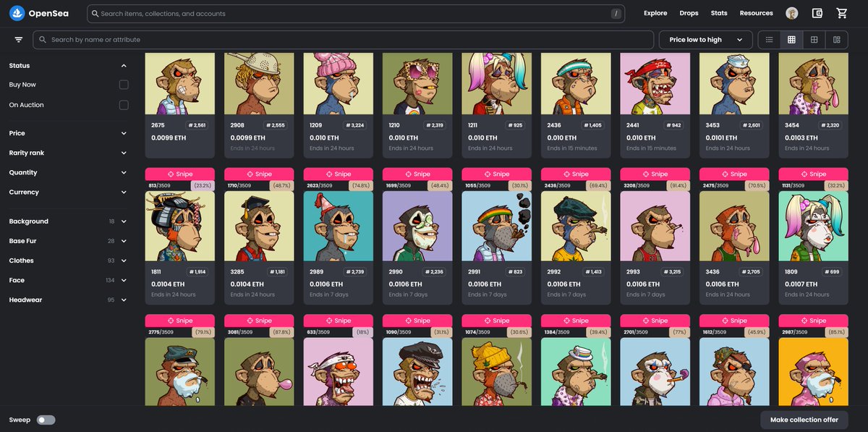Switch to list view layout

[769, 40]
